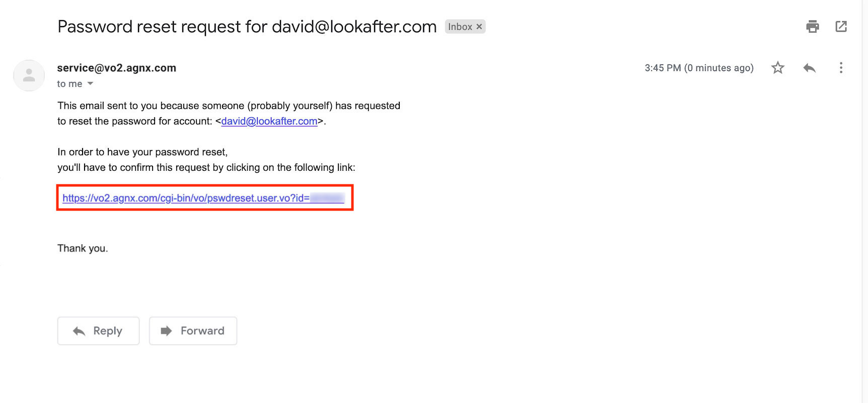Open the three-dot More options menu
Image resolution: width=868 pixels, height=403 pixels.
point(840,68)
